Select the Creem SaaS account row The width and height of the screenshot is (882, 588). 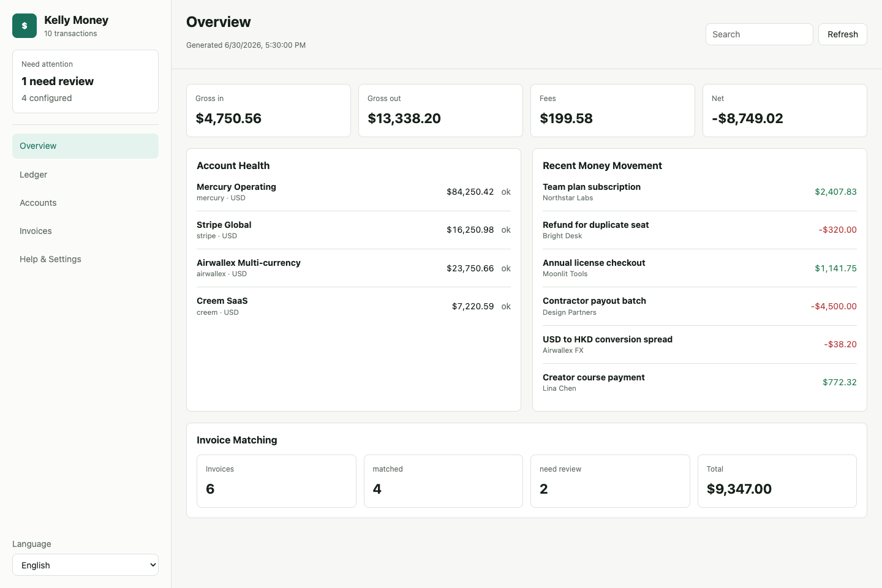[353, 306]
